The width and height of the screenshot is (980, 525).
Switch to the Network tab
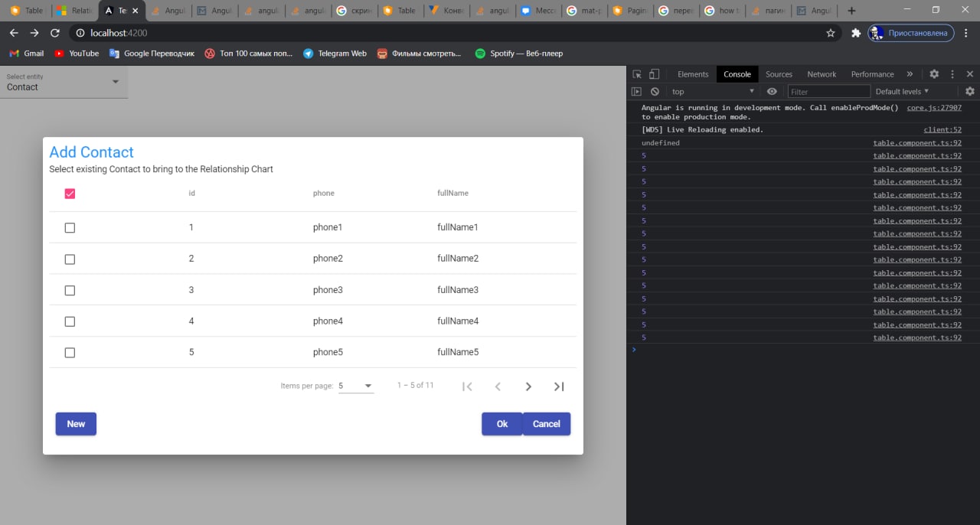click(822, 74)
